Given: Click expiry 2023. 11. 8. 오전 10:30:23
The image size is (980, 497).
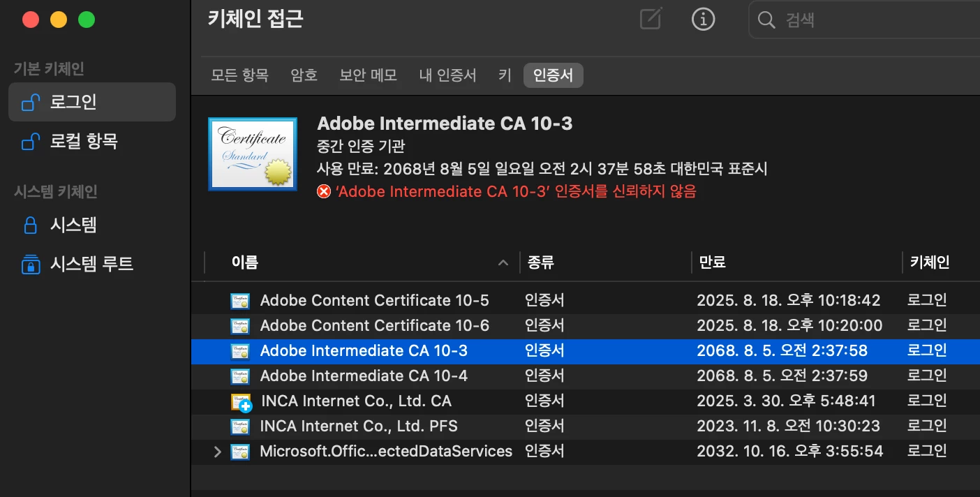Looking at the screenshot, I should pyautogui.click(x=788, y=426).
